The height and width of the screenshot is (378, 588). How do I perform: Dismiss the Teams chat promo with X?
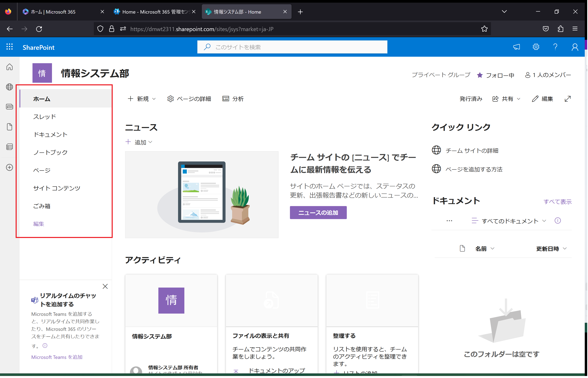[x=105, y=286]
